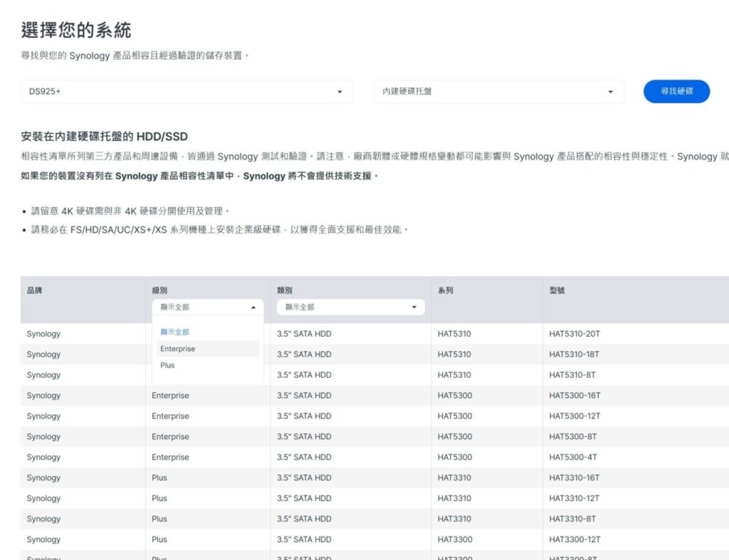
Task: Click Plus in the HAT3300-12T row
Action: pos(159,539)
